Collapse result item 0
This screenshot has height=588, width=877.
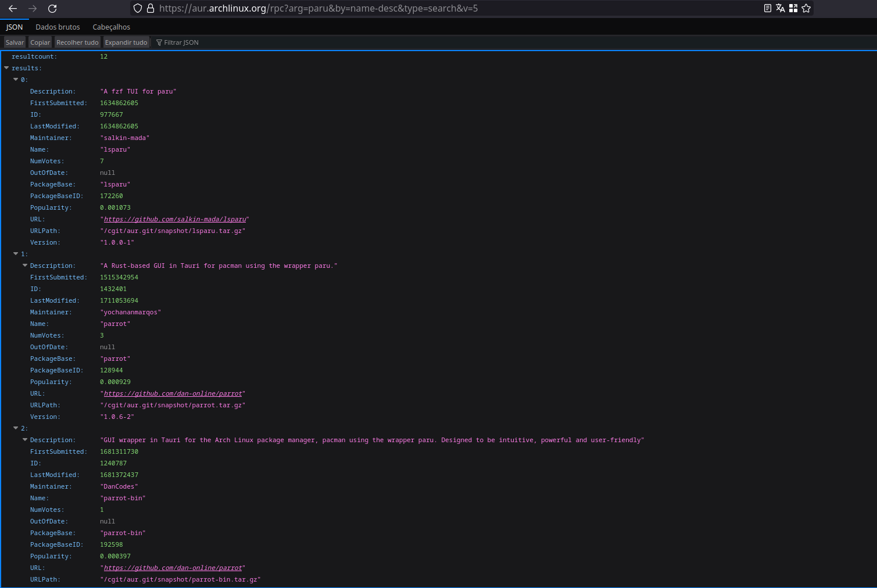pos(16,80)
